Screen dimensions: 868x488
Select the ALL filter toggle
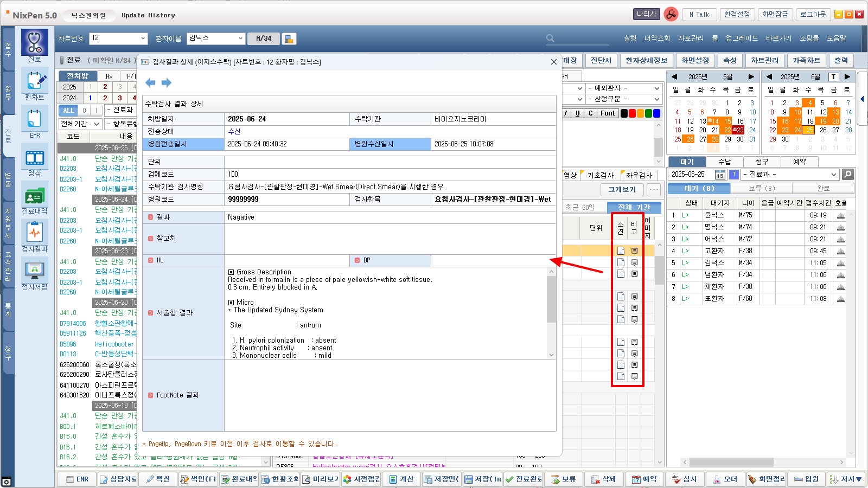[x=68, y=111]
